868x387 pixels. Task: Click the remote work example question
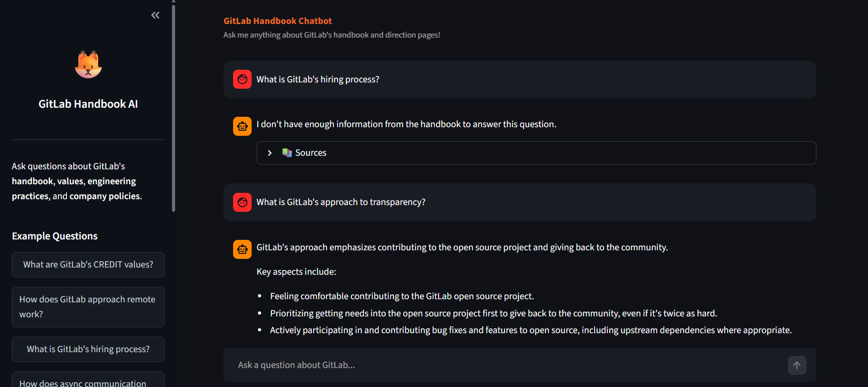point(88,306)
